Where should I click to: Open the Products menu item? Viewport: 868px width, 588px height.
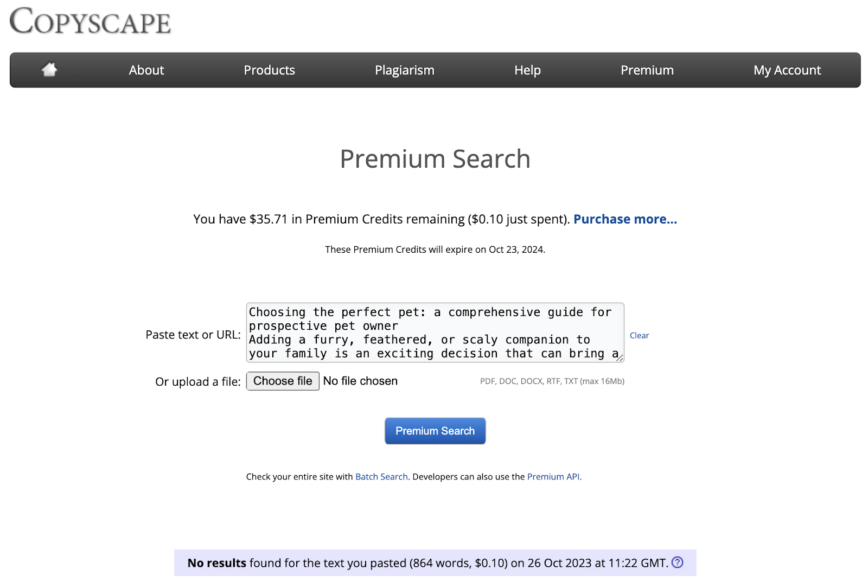click(269, 70)
